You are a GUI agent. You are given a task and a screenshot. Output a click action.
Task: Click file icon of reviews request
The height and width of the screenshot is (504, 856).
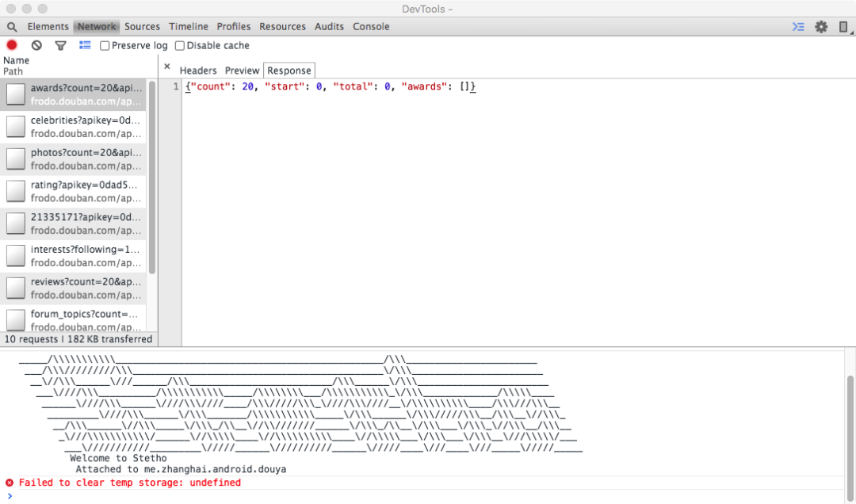tap(15, 288)
